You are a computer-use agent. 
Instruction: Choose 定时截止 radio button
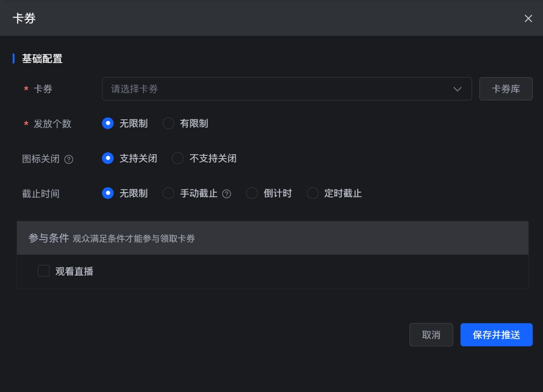313,194
